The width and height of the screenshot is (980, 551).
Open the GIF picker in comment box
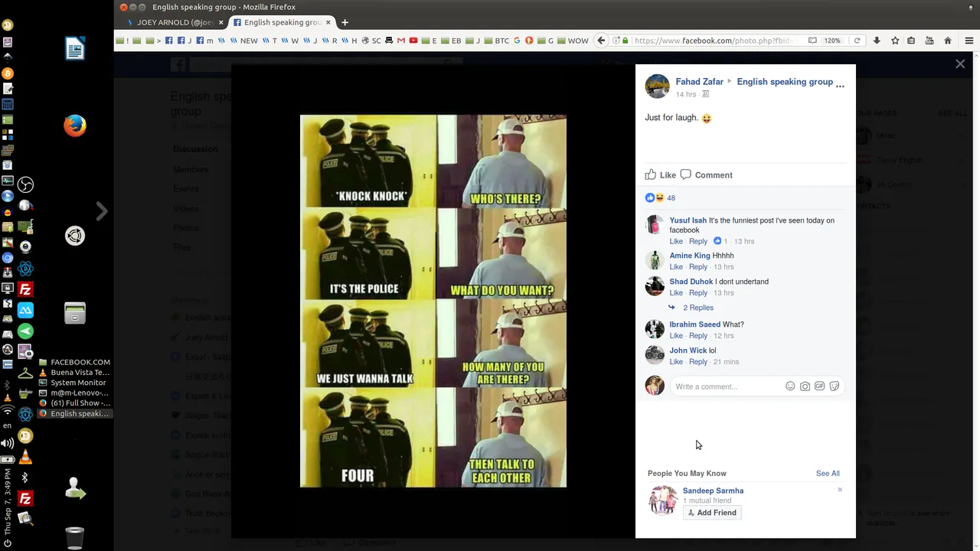819,386
